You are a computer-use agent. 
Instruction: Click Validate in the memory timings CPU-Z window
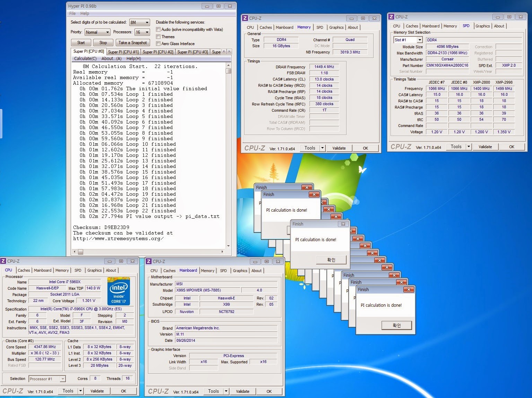339,148
